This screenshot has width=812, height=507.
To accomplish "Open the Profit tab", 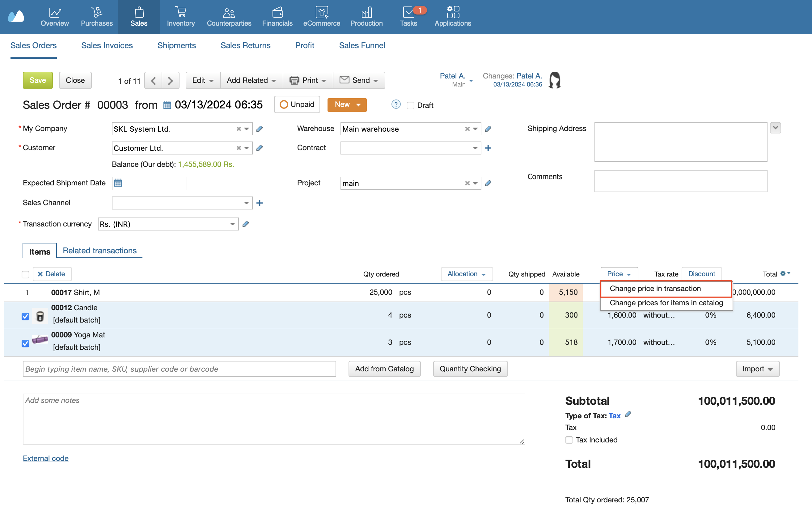I will pos(304,46).
